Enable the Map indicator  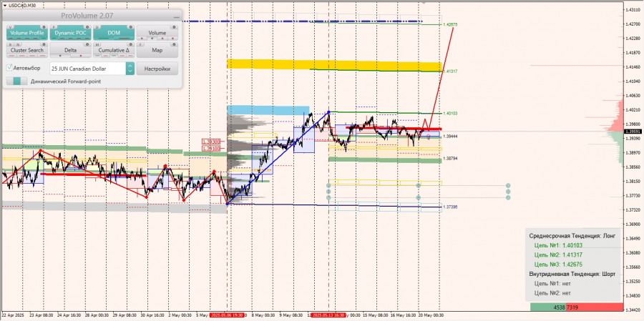pos(157,50)
